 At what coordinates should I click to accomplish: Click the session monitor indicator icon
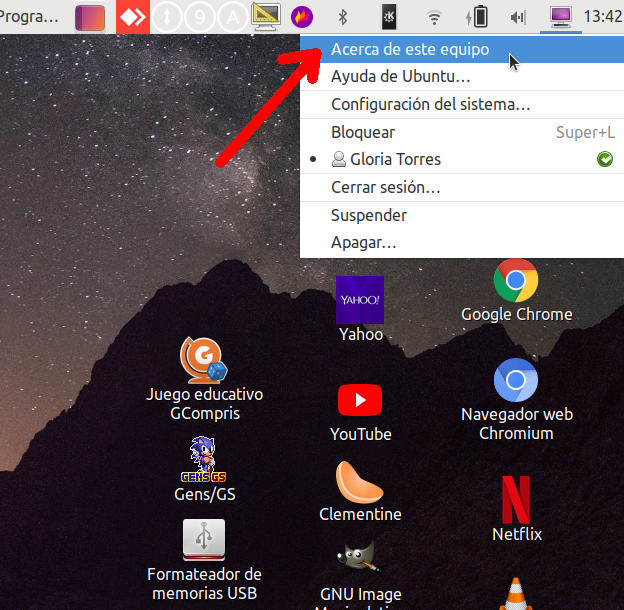pos(561,17)
